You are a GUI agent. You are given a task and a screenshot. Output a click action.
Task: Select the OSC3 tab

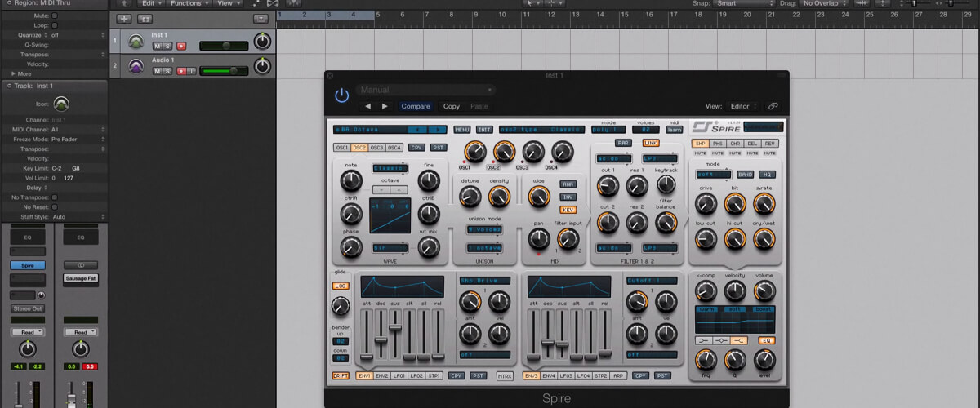click(376, 148)
